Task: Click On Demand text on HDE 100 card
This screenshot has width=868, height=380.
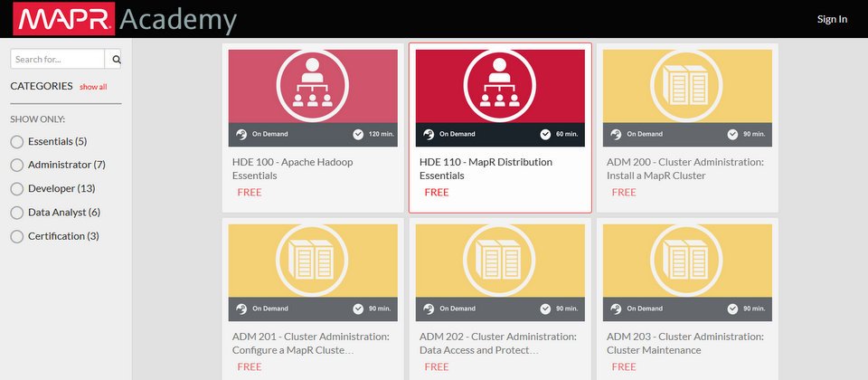Action: coord(270,134)
